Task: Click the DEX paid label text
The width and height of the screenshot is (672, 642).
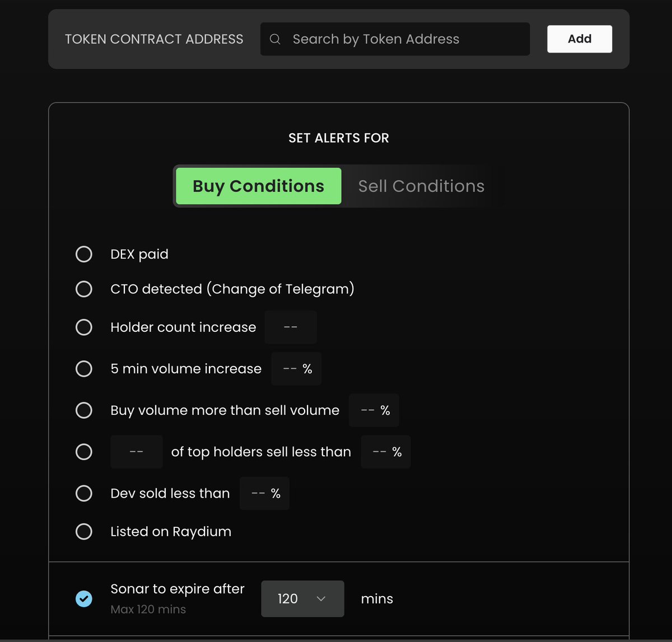Action: pyautogui.click(x=139, y=254)
